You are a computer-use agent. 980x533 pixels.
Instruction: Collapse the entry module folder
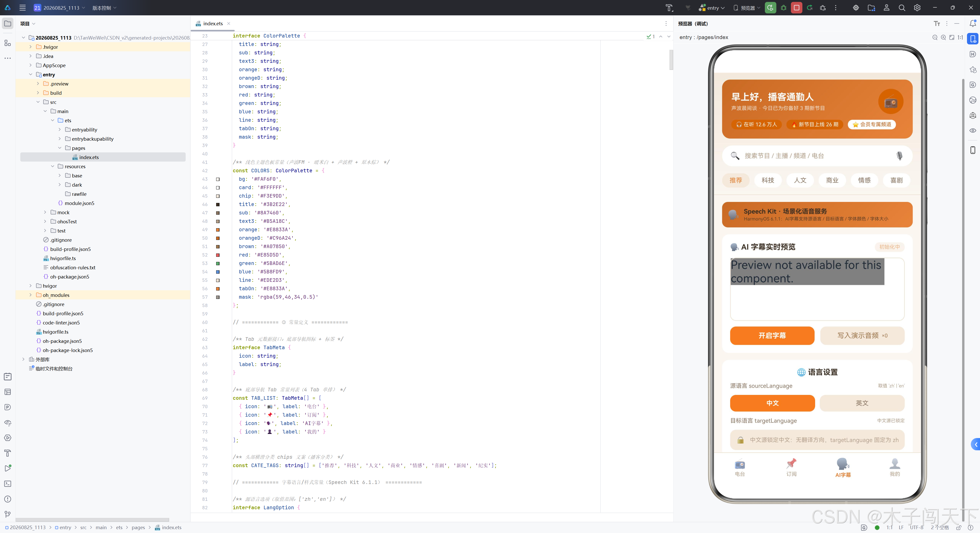point(31,75)
